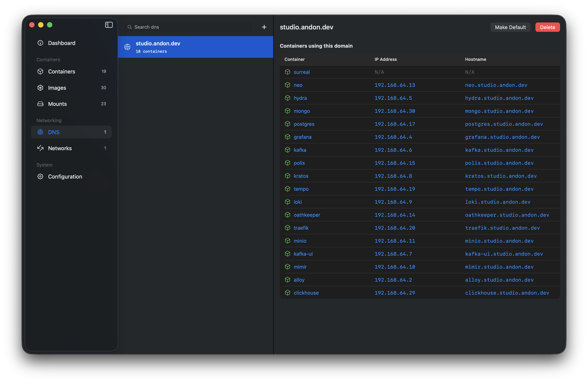Open the minio container link
The image size is (588, 383).
pos(300,241)
